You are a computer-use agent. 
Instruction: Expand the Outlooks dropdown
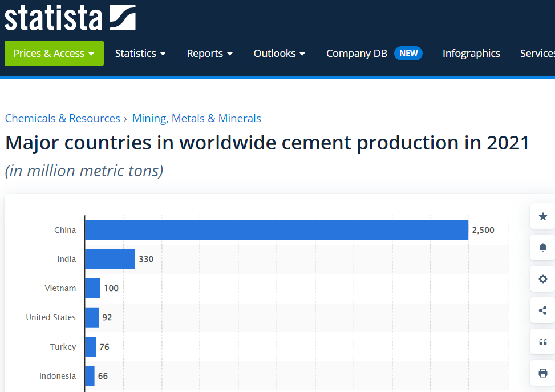coord(279,53)
